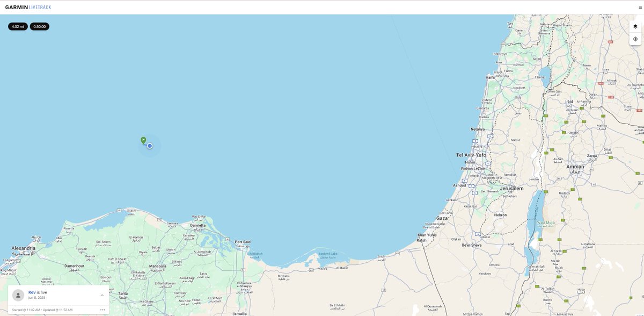Open more options on Rev's card
Image resolution: width=644 pixels, height=316 pixels.
pyautogui.click(x=102, y=310)
